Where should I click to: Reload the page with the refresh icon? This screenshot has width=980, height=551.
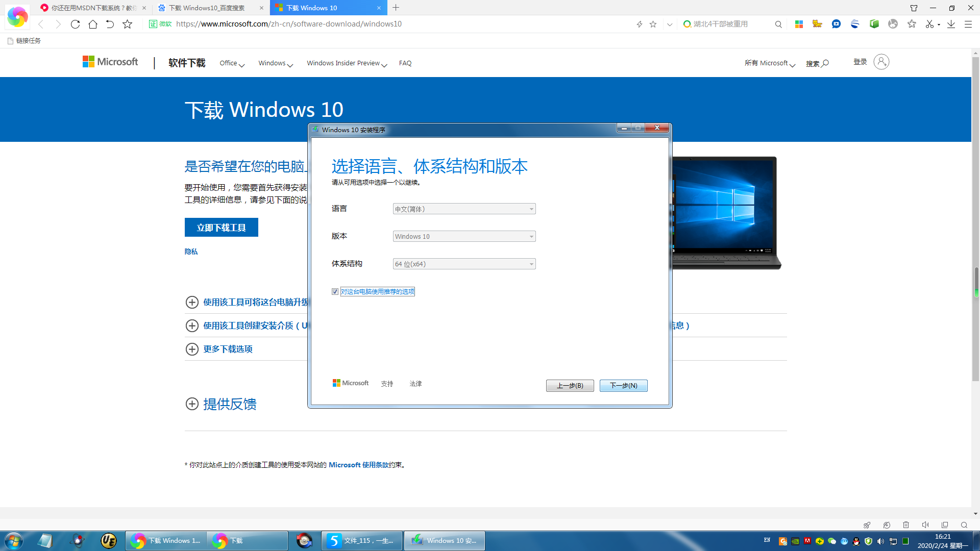point(75,24)
